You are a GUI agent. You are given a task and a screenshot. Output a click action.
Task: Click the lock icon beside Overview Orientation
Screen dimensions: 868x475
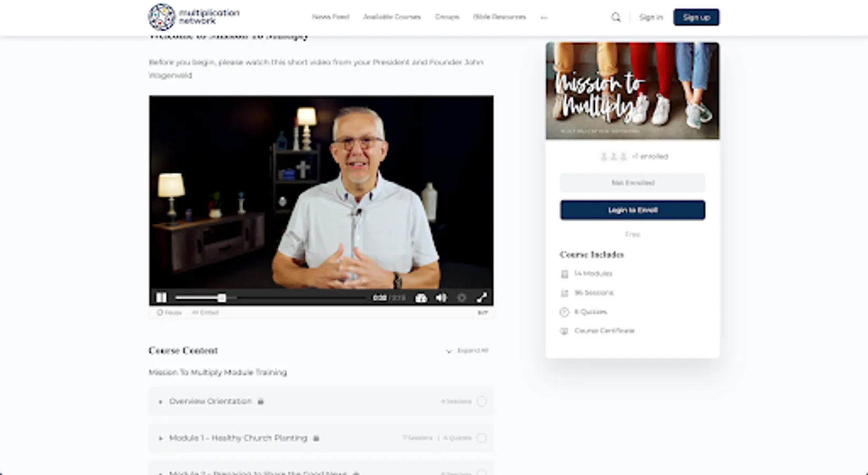coord(261,402)
